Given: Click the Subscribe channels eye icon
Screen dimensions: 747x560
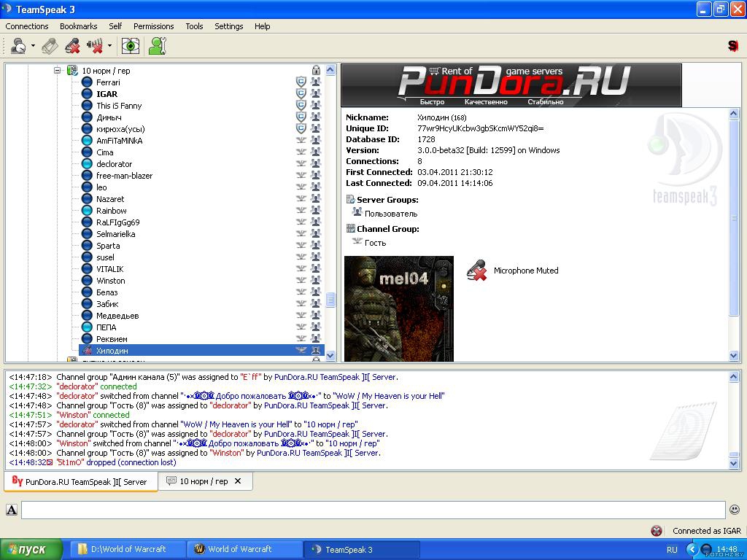Looking at the screenshot, I should 130,46.
